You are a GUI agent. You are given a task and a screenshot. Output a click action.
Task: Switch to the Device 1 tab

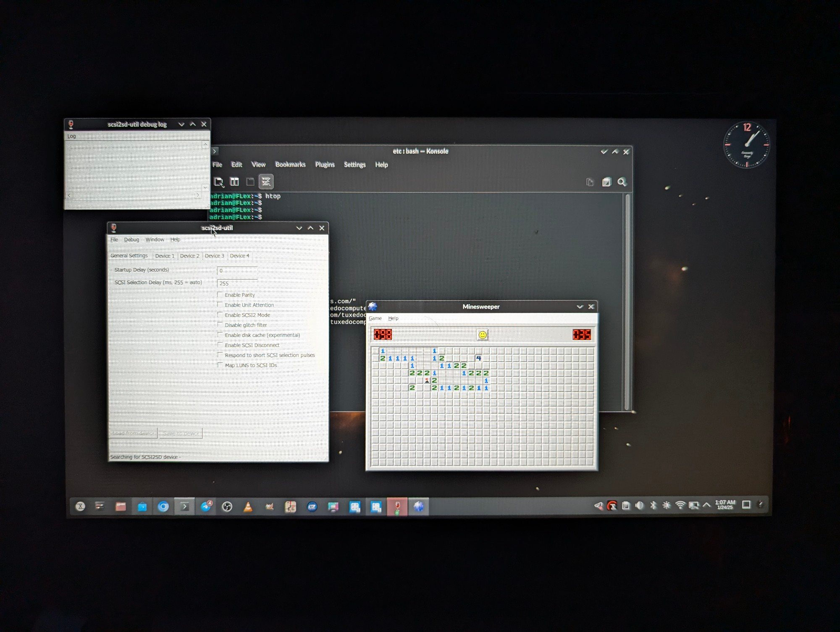(x=165, y=256)
